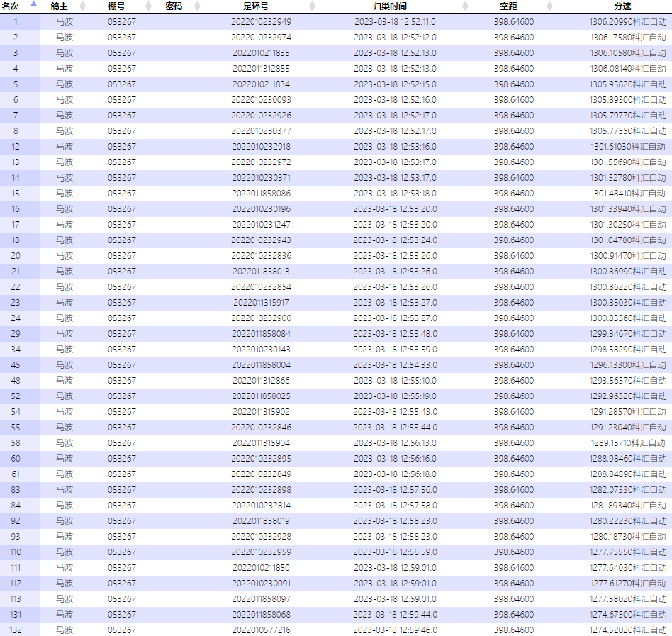
Task: Click the 足环号 header label
Action: (256, 6)
